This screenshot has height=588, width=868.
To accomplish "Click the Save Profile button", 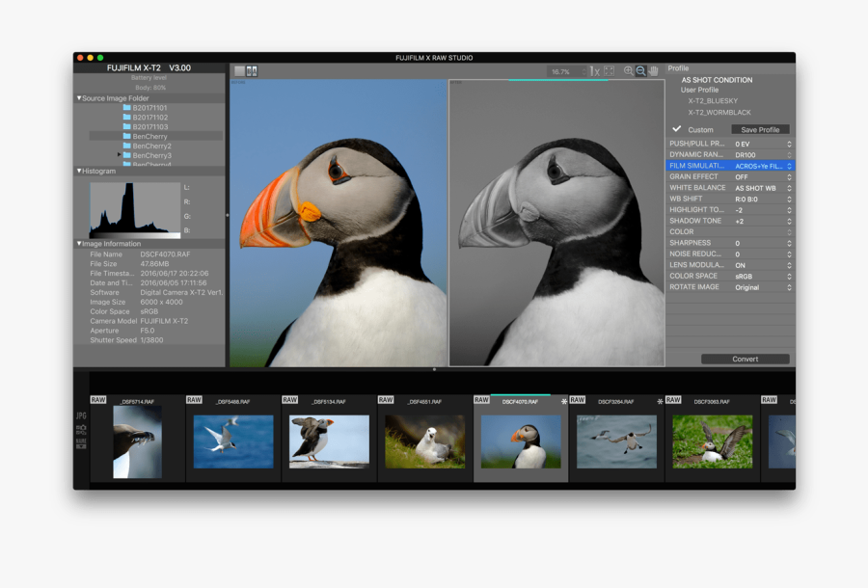I will (760, 129).
